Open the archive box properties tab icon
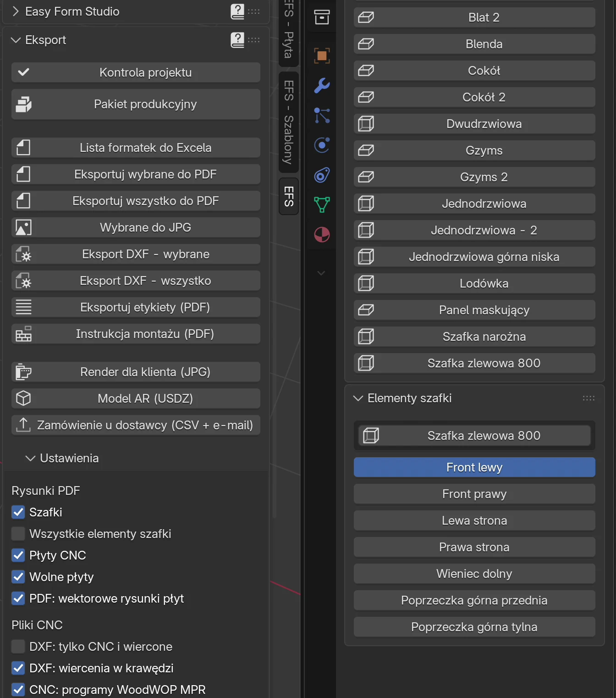Image resolution: width=616 pixels, height=698 pixels. point(322,17)
